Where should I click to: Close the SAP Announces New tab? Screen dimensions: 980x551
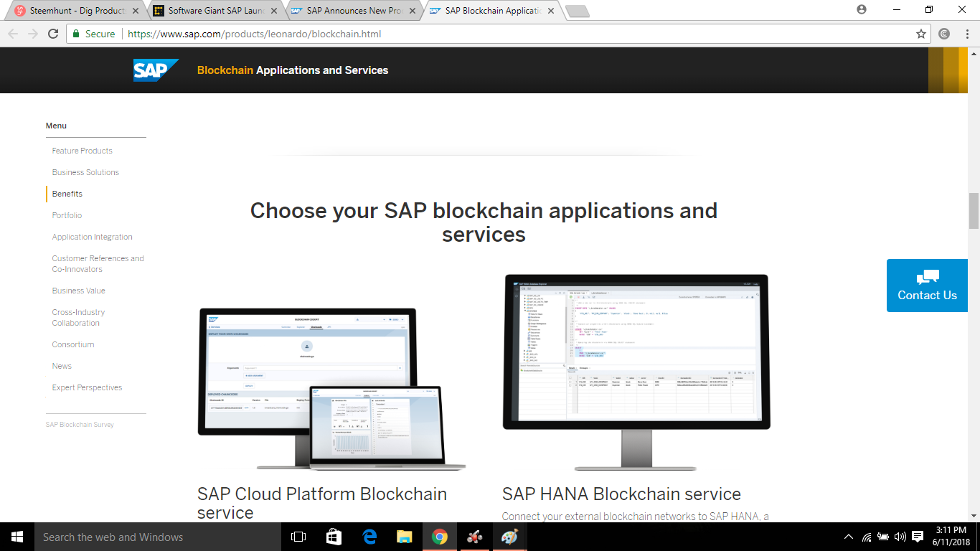coord(412,11)
